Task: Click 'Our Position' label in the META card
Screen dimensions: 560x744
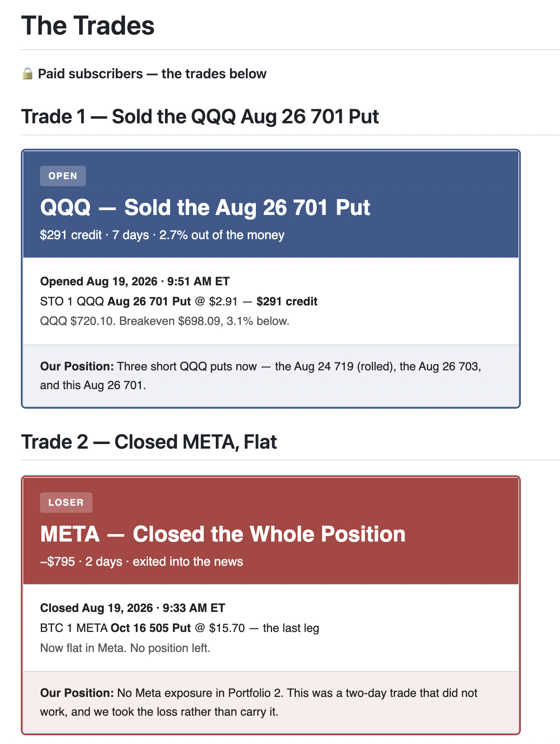Action: click(77, 693)
